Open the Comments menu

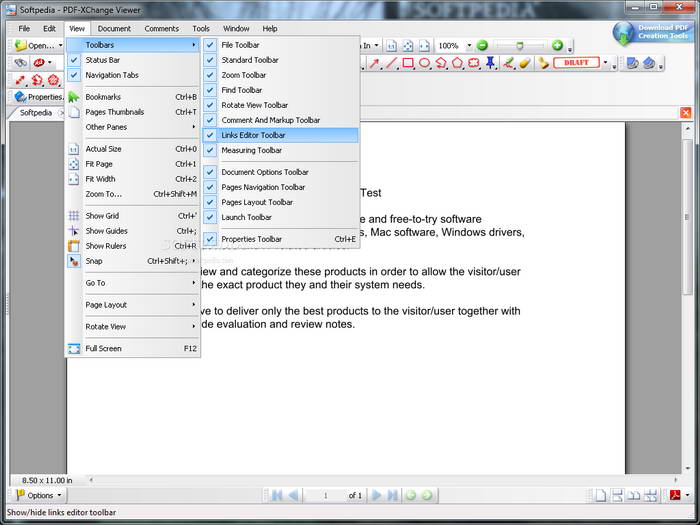pos(162,29)
